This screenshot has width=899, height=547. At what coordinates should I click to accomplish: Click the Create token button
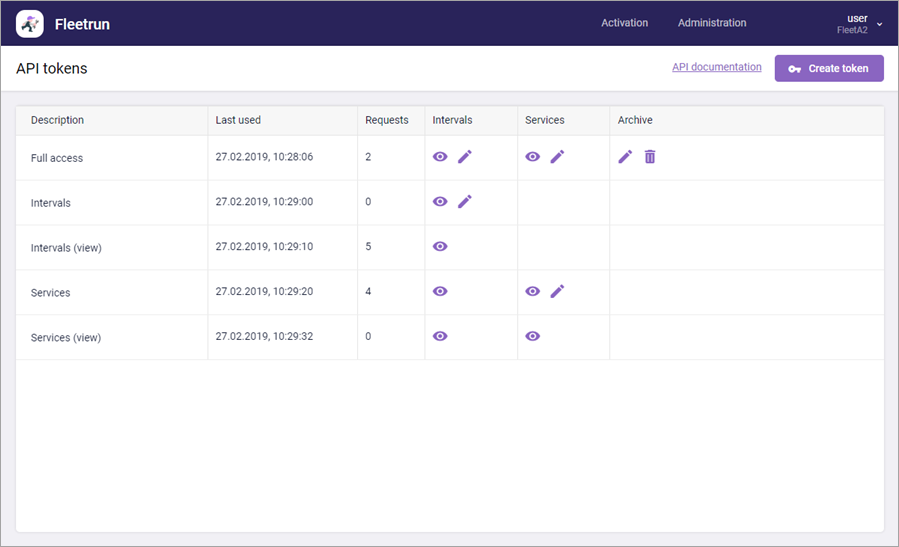(x=829, y=68)
